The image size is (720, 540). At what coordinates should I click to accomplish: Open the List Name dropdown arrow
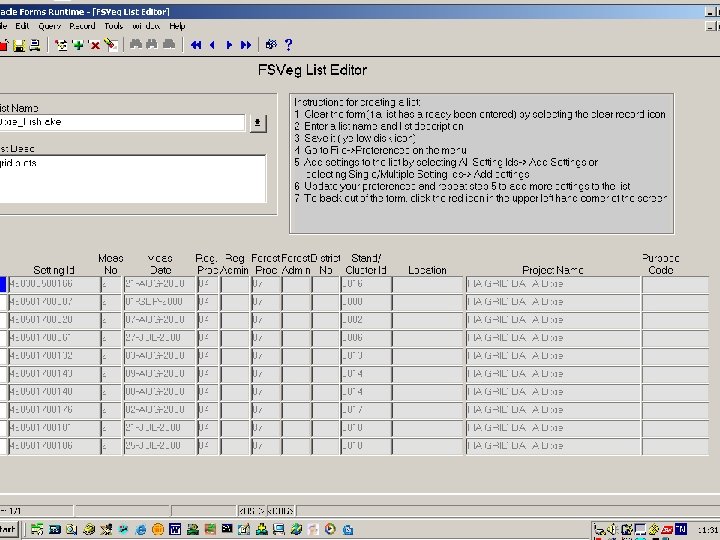258,123
